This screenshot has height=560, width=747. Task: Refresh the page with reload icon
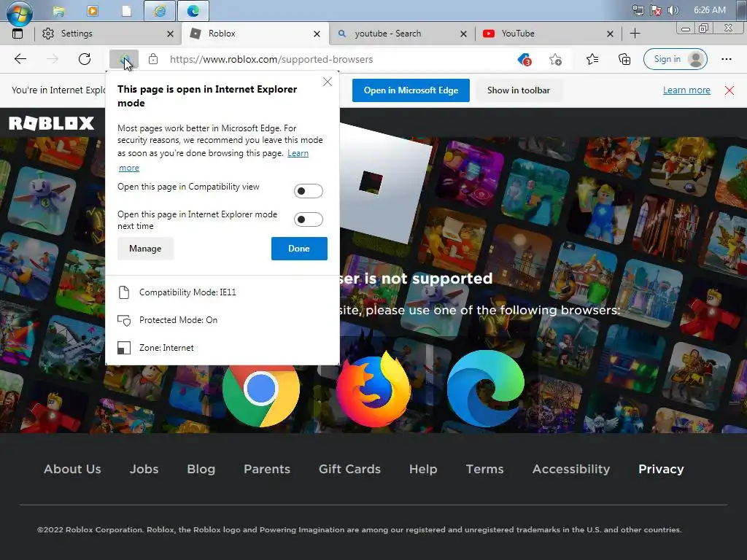pos(85,59)
